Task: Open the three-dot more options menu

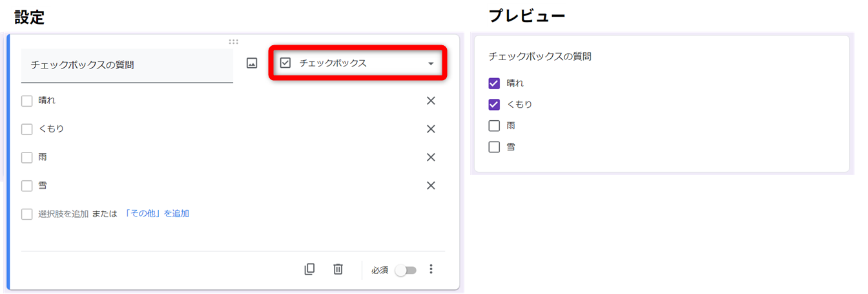Action: coord(431,269)
